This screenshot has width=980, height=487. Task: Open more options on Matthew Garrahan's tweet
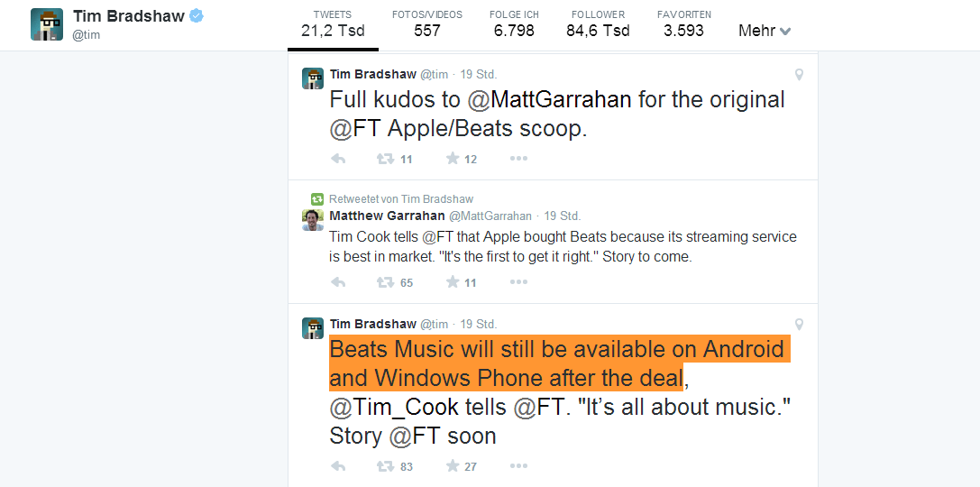coord(518,282)
